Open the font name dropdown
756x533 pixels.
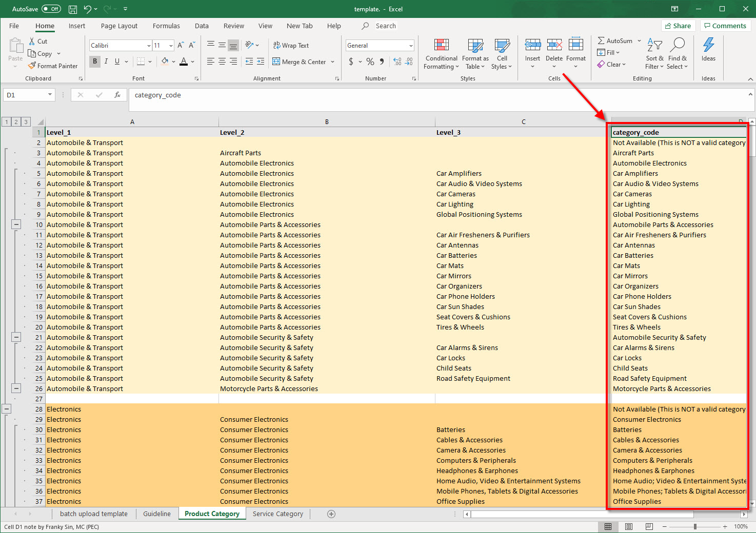coord(149,46)
